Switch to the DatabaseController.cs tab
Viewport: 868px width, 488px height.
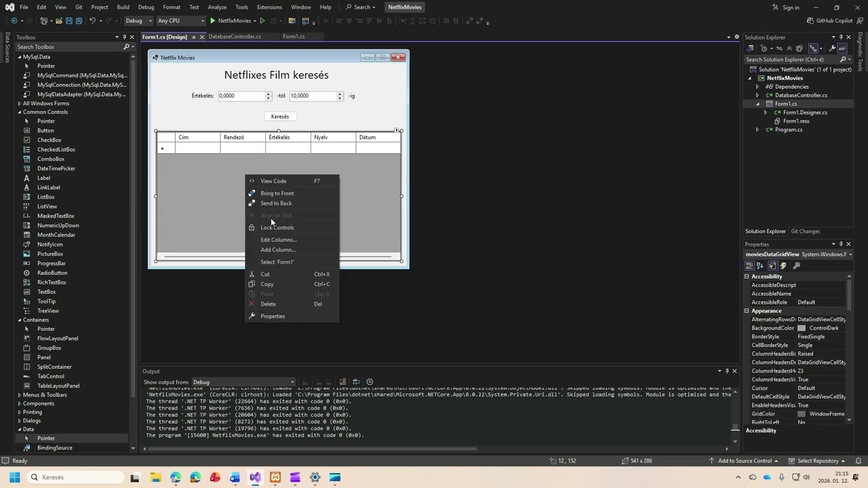(235, 37)
